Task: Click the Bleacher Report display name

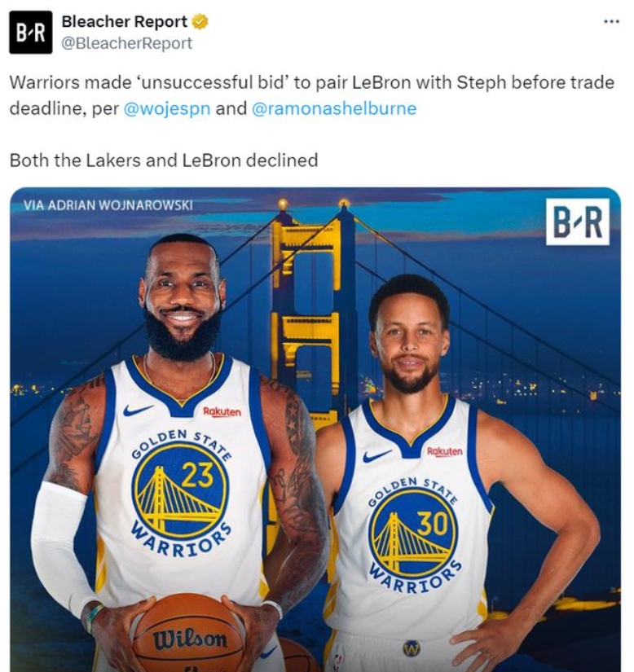Action: (125, 21)
